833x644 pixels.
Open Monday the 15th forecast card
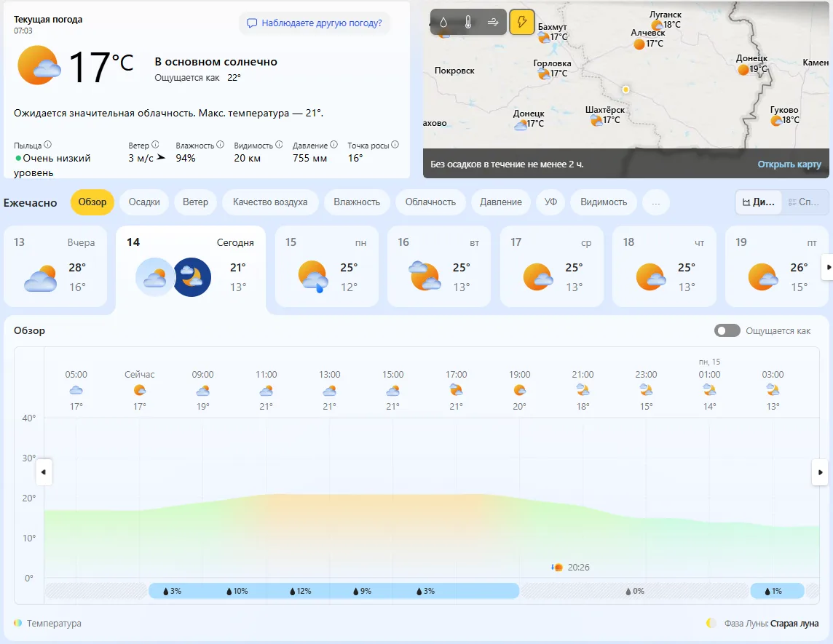[327, 266]
